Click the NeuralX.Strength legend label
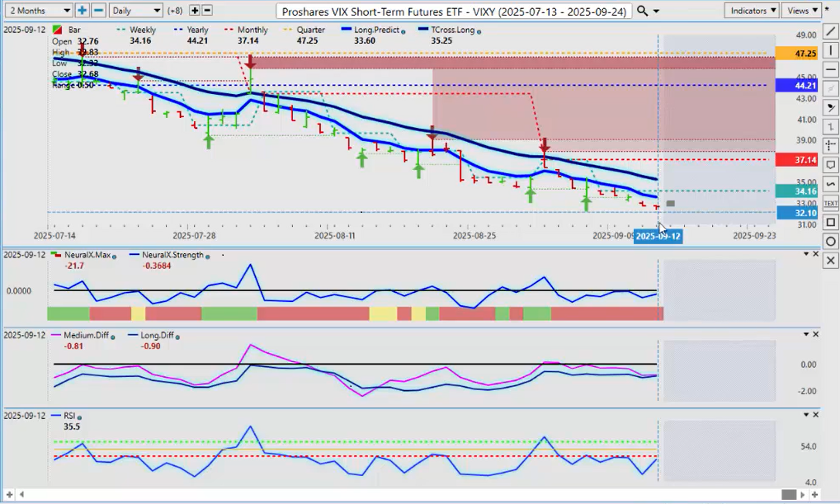840x504 pixels. tap(173, 255)
